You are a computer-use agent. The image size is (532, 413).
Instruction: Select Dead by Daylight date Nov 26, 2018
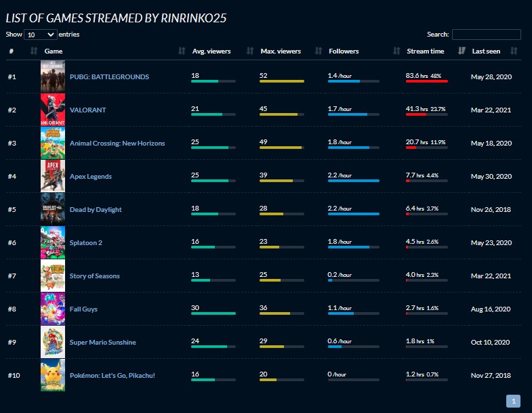pos(491,210)
